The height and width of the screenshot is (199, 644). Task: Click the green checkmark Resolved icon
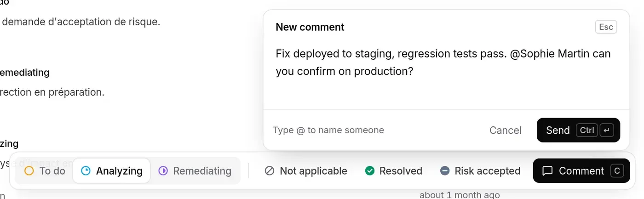coord(369,171)
